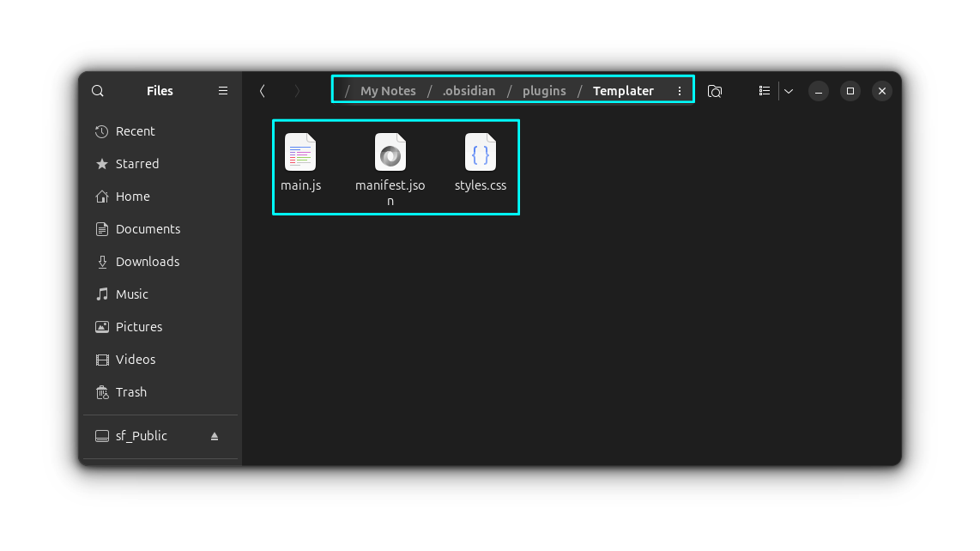Navigate to the plugins breadcrumb
Viewport: 980px width, 551px height.
point(544,90)
